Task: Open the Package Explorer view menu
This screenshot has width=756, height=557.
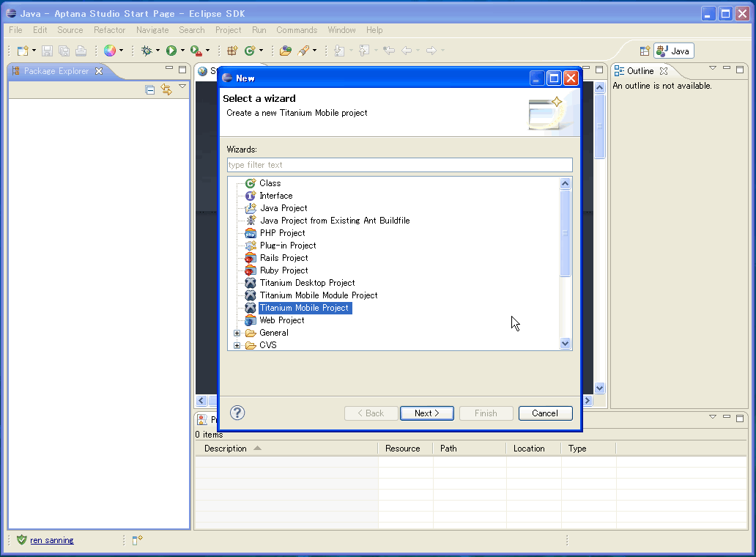Action: pos(182,86)
